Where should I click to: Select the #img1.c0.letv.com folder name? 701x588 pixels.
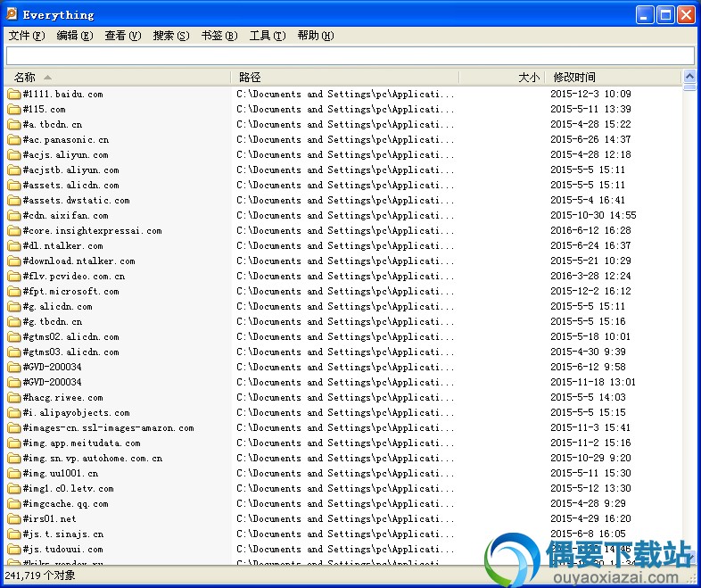pyautogui.click(x=68, y=489)
